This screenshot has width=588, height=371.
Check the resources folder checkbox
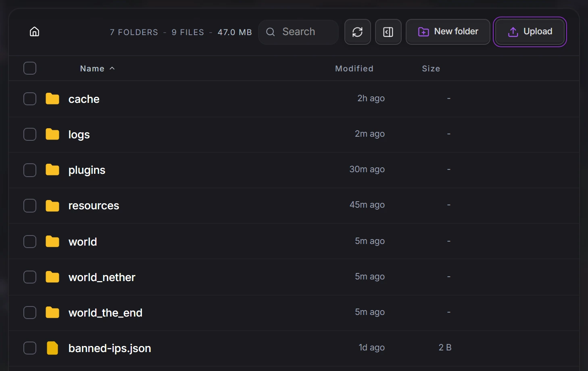tap(30, 206)
